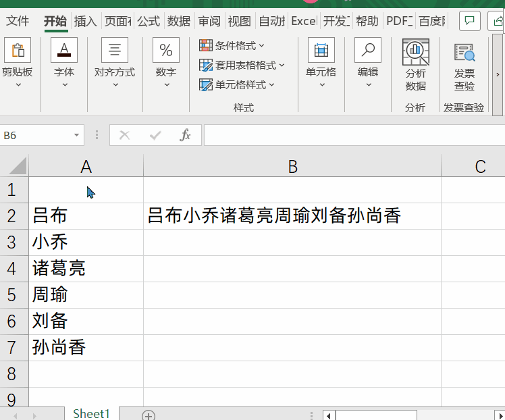Switch to the 页面 layout tab
This screenshot has width=505, height=420.
click(118, 21)
